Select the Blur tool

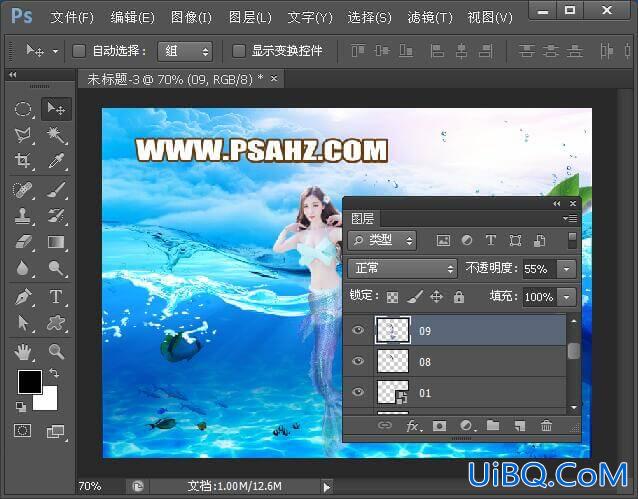tap(23, 268)
